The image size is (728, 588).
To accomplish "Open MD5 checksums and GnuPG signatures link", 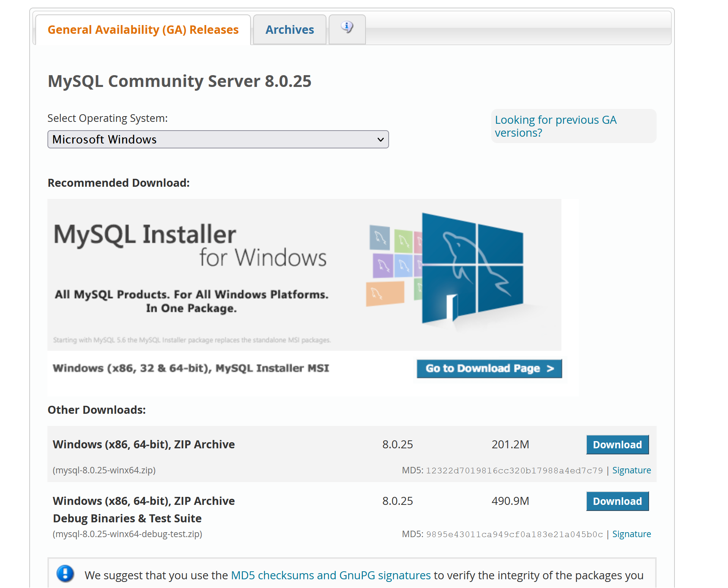I will 331,575.
